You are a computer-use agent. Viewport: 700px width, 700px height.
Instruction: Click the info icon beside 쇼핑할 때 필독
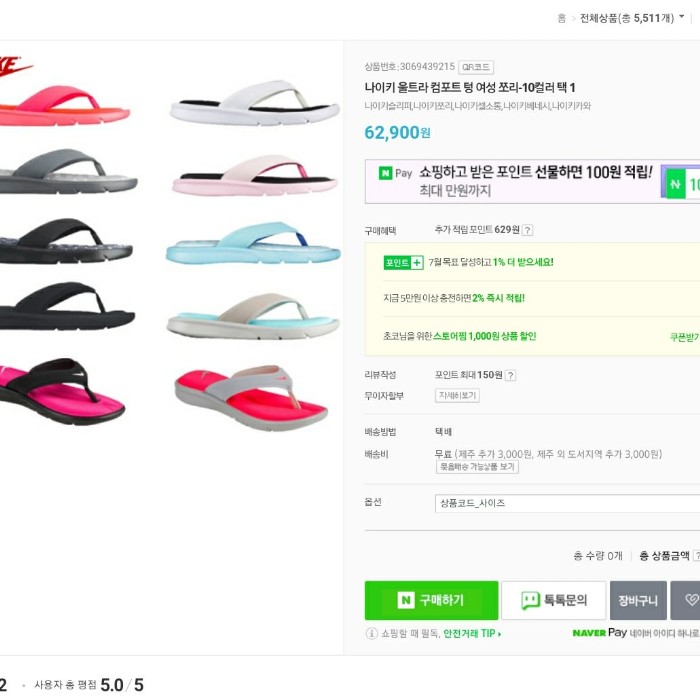coord(372,633)
